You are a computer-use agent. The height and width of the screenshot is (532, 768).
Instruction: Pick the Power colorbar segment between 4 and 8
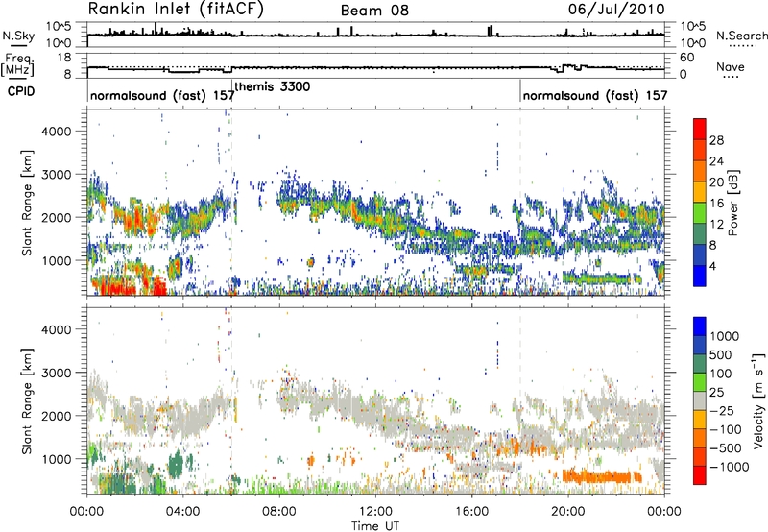click(x=700, y=254)
